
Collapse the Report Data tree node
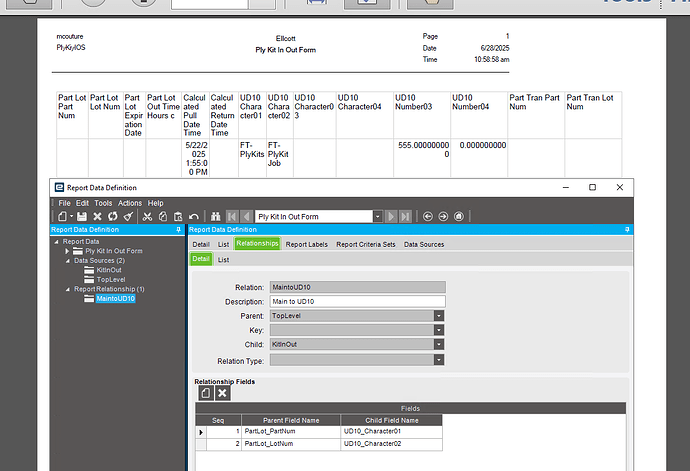(x=57, y=242)
